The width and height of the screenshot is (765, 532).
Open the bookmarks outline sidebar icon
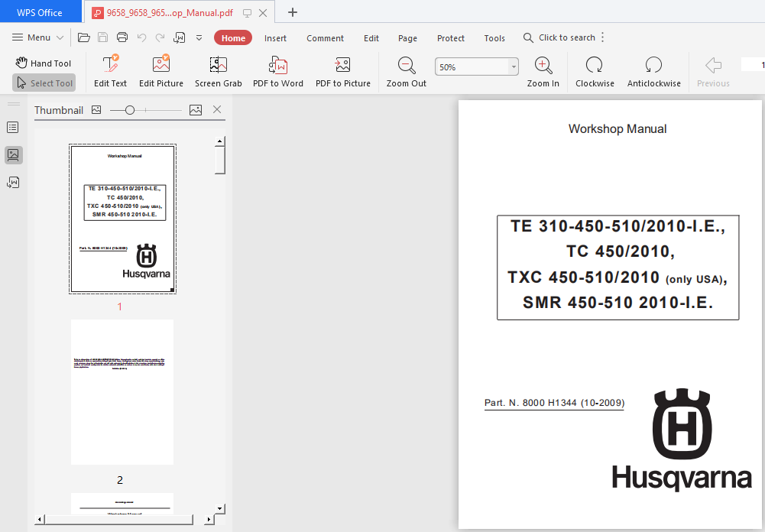pyautogui.click(x=13, y=128)
